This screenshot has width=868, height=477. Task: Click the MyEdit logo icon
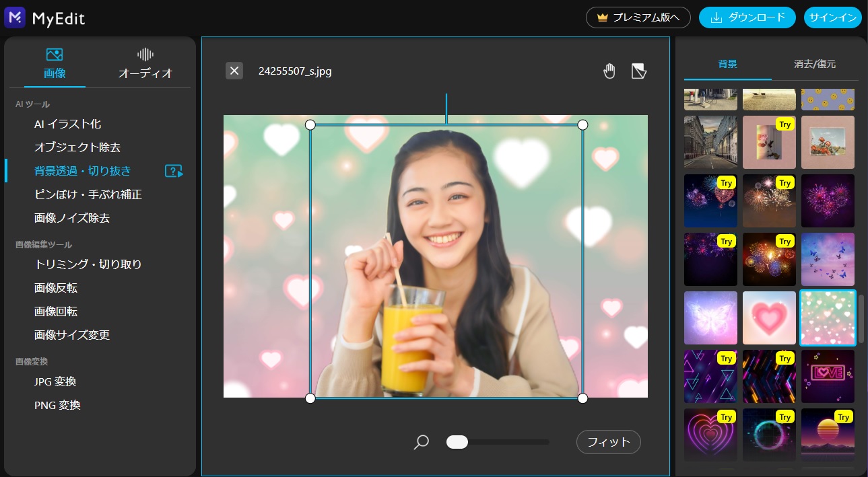[x=14, y=17]
